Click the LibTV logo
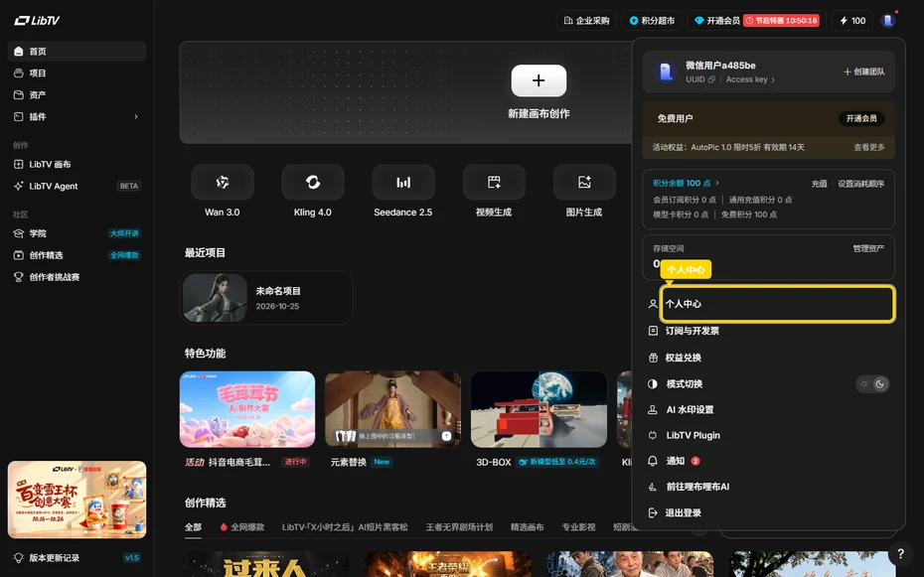Viewport: 924px width, 577px height. coord(37,20)
